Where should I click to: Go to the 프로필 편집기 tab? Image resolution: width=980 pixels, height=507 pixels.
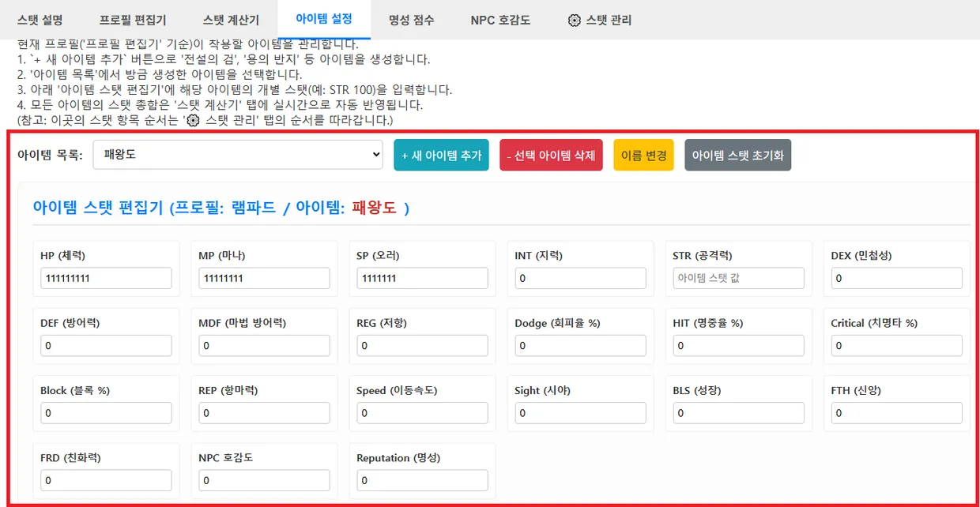pyautogui.click(x=133, y=20)
